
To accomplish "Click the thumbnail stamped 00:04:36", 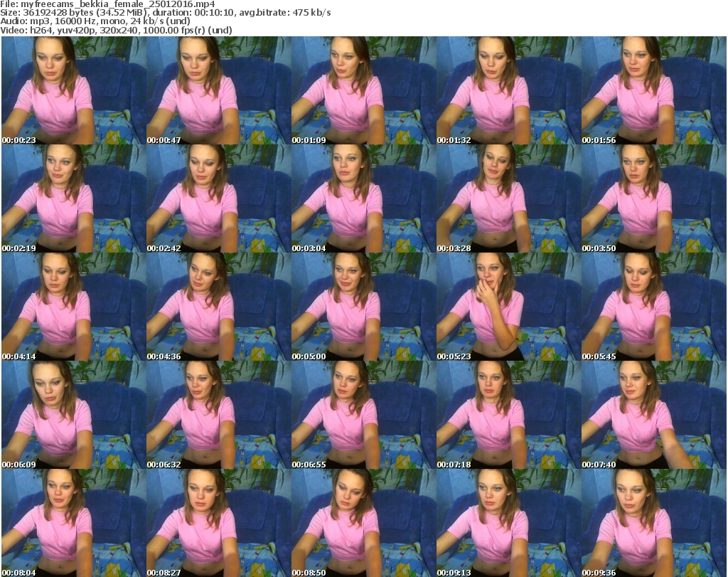I will tap(219, 307).
